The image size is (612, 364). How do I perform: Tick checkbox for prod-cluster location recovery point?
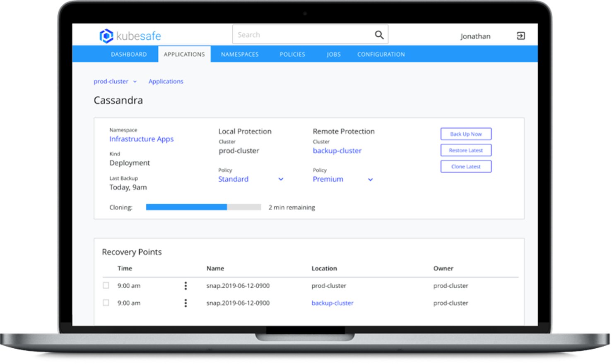106,285
